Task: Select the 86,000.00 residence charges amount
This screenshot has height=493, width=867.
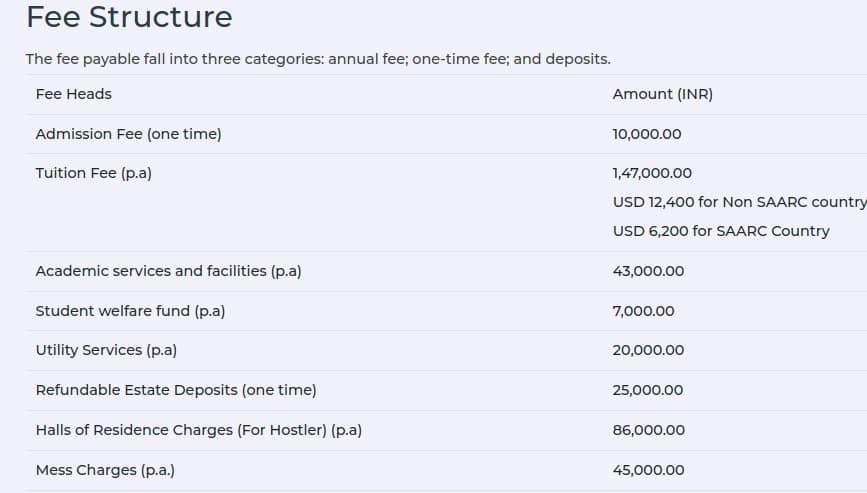Action: [649, 430]
